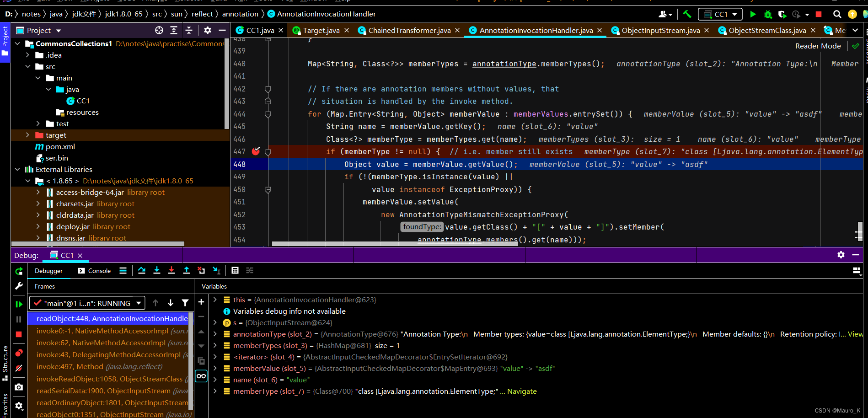
Task: Toggle Reader Mode in the editor
Action: point(818,46)
